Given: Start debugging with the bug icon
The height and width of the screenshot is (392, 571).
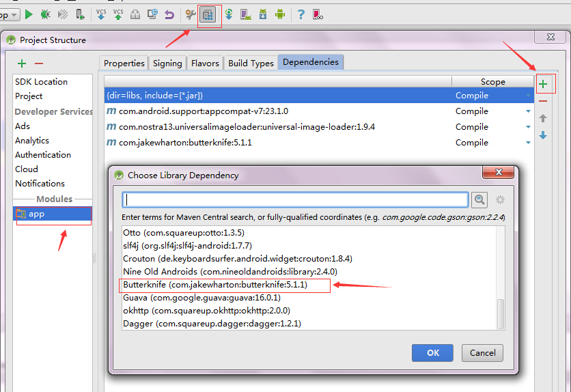Looking at the screenshot, I should pos(45,14).
